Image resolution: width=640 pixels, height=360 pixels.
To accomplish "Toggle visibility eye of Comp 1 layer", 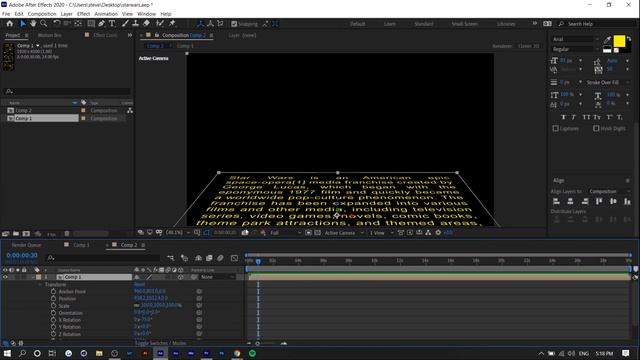I will click(5, 277).
